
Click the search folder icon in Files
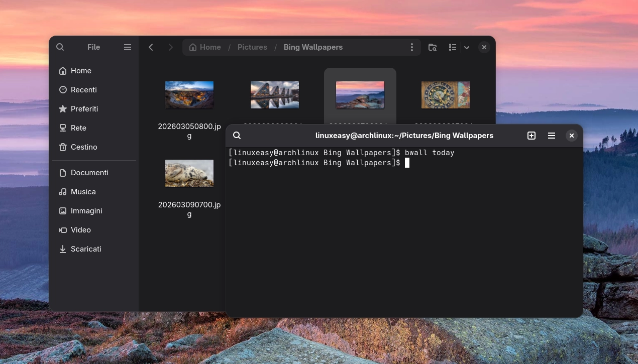pyautogui.click(x=432, y=47)
